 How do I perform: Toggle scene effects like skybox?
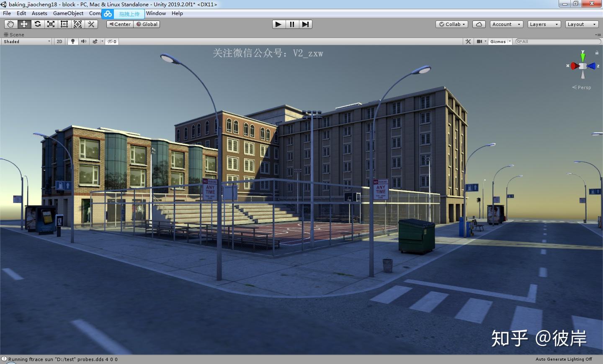pos(95,41)
